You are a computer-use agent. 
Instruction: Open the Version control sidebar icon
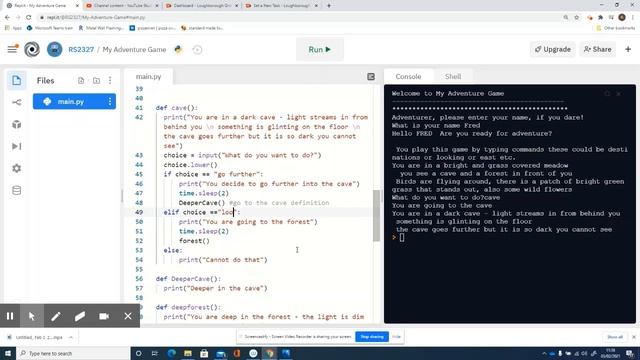[16, 102]
